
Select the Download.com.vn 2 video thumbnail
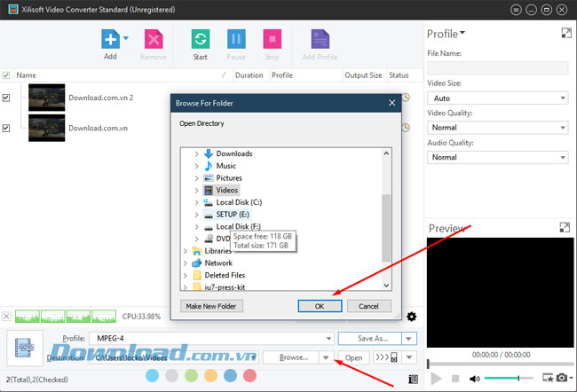47,98
